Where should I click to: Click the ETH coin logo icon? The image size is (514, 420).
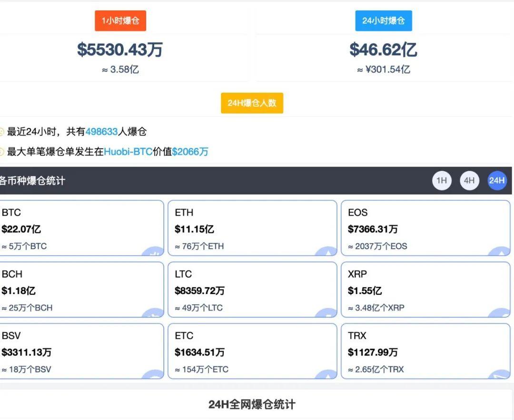(x=326, y=253)
